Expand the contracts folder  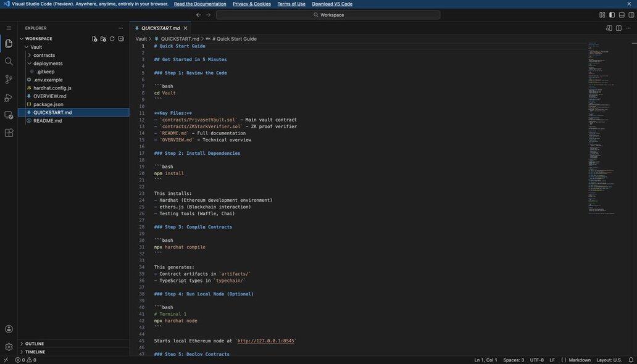(44, 55)
